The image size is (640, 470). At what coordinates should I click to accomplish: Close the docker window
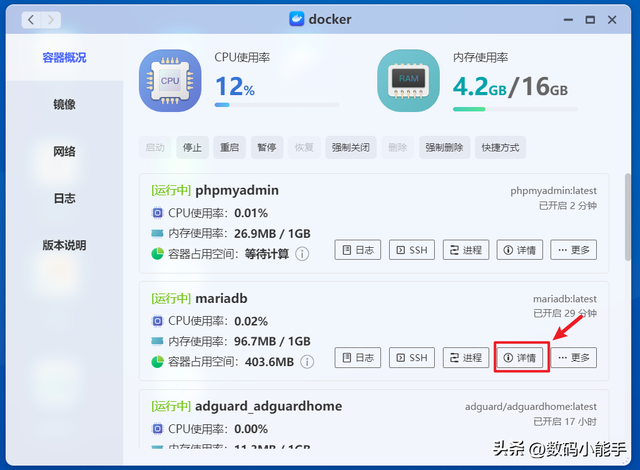(x=612, y=20)
